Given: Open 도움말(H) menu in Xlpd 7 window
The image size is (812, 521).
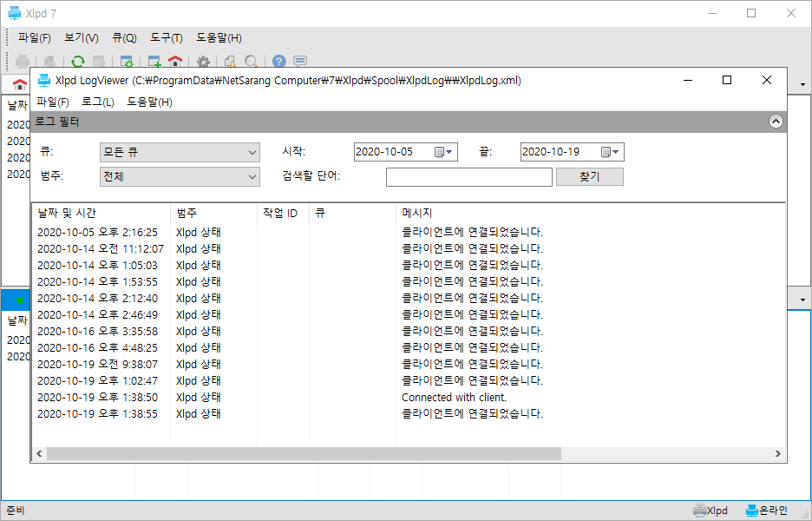Looking at the screenshot, I should 219,38.
